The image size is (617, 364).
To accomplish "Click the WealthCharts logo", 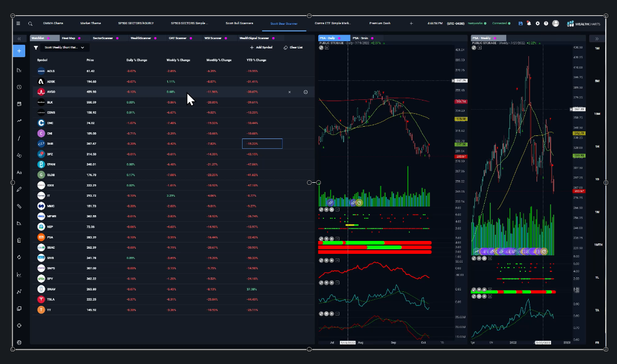I will coord(584,24).
